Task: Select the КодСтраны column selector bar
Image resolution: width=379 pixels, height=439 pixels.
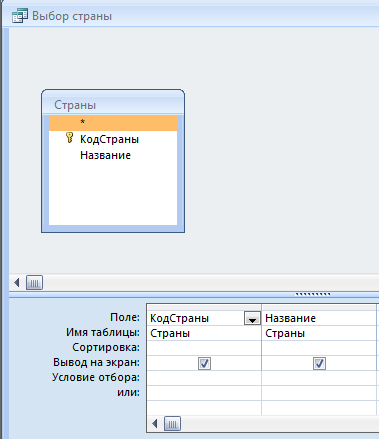Action: pos(204,307)
